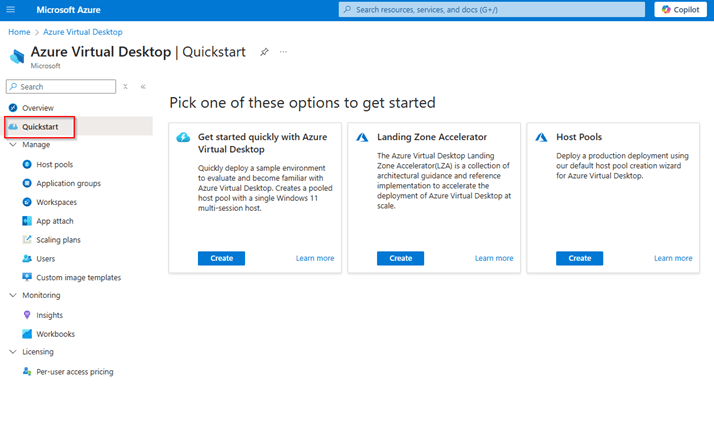714x438 pixels.
Task: Click Learn more on Host Pools card
Action: 673,258
